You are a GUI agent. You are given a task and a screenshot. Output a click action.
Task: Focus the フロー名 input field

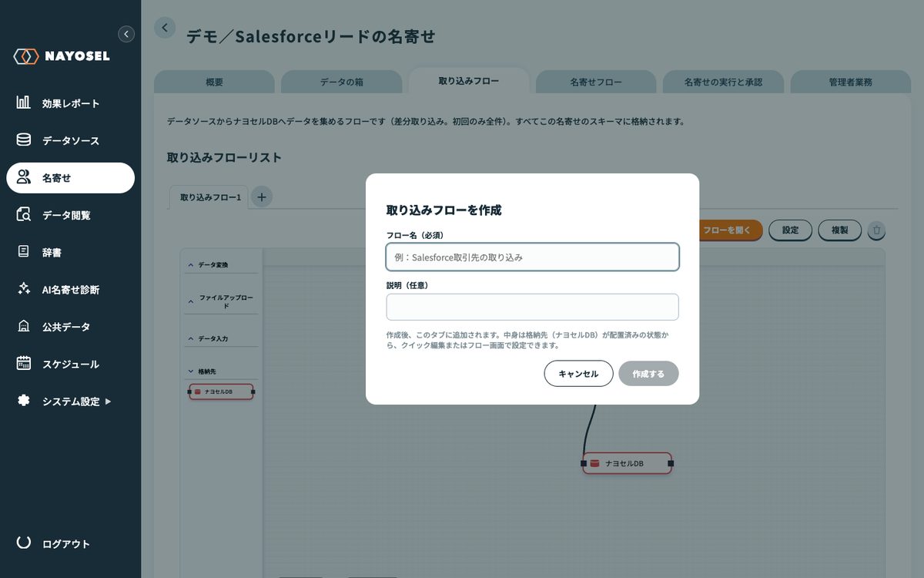(x=533, y=257)
